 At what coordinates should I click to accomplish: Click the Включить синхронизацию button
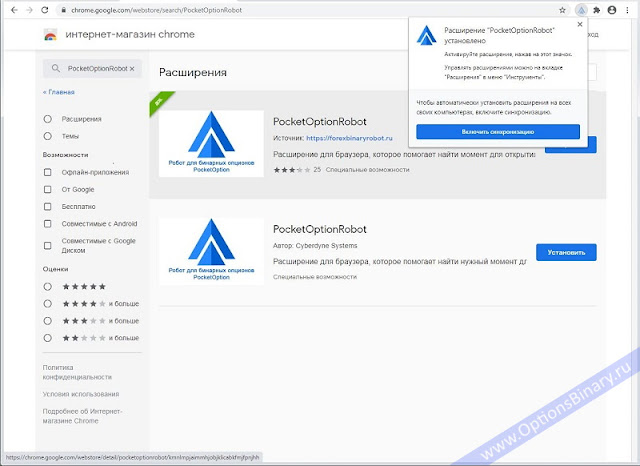point(498,132)
